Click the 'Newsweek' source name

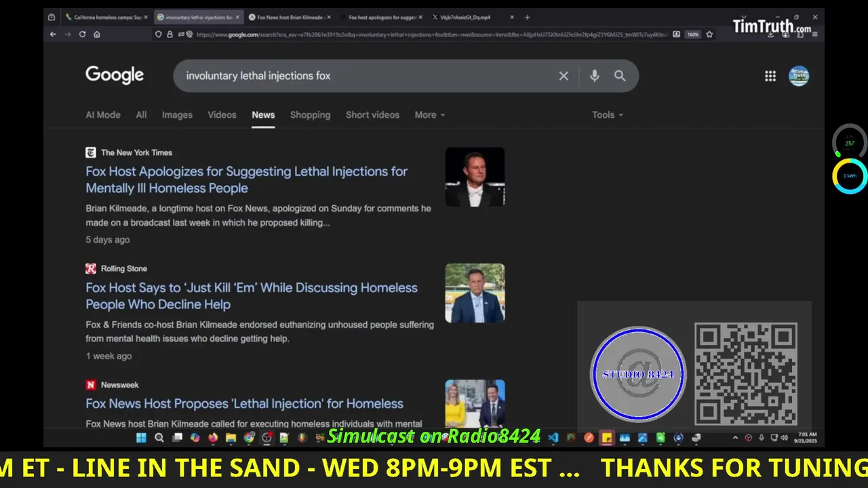click(120, 384)
